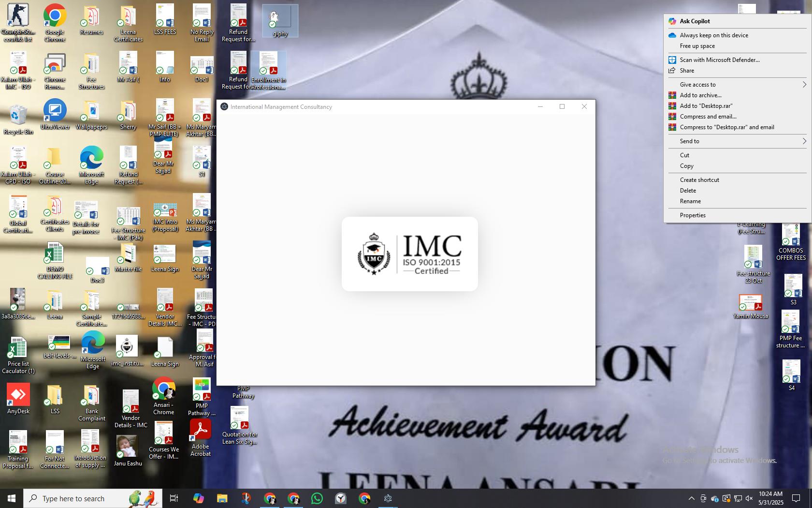812x508 pixels.
Task: Click Cut in the context menu
Action: tap(738, 155)
